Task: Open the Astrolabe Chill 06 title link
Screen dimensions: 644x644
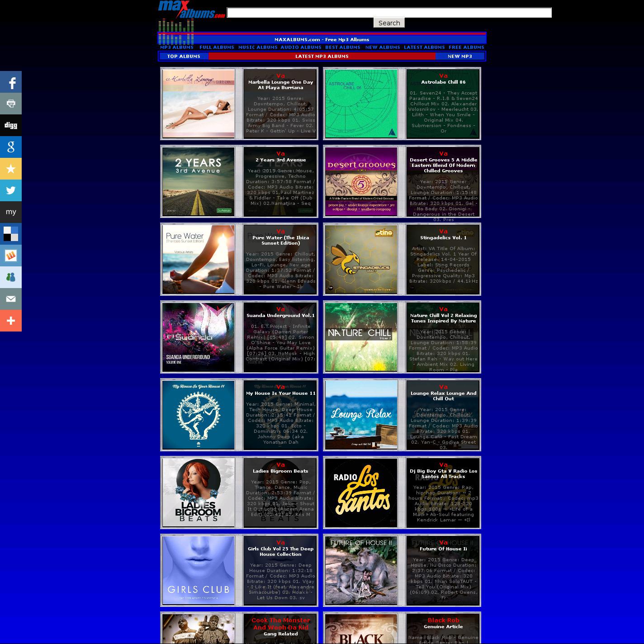Action: 443,82
